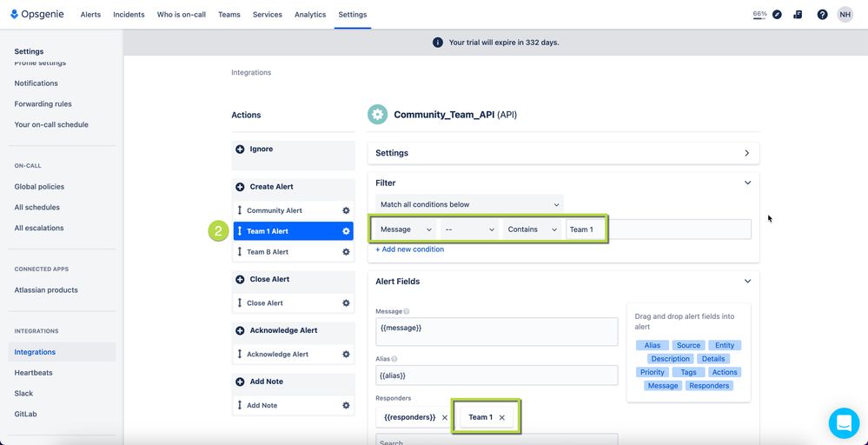This screenshot has width=868, height=445.
Task: Click the help icon next to Alias label
Action: tap(394, 359)
